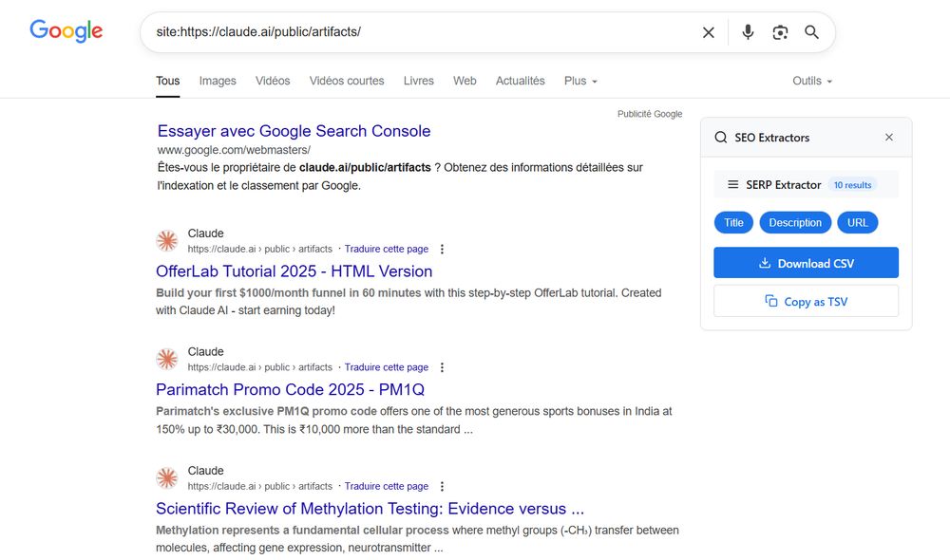Download the results as CSV
This screenshot has height=560, width=950.
pos(806,264)
